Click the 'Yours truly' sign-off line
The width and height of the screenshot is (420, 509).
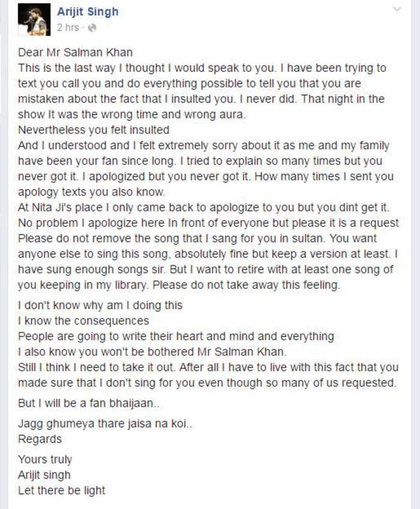click(45, 459)
